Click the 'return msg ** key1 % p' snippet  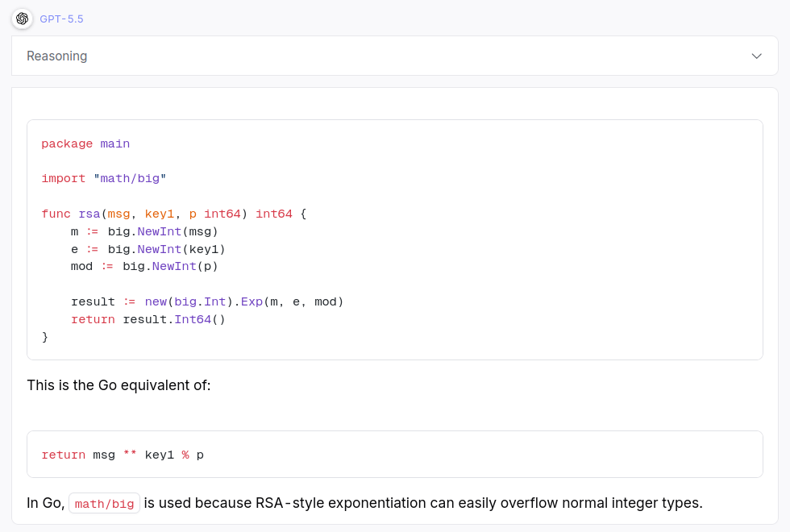coord(123,455)
